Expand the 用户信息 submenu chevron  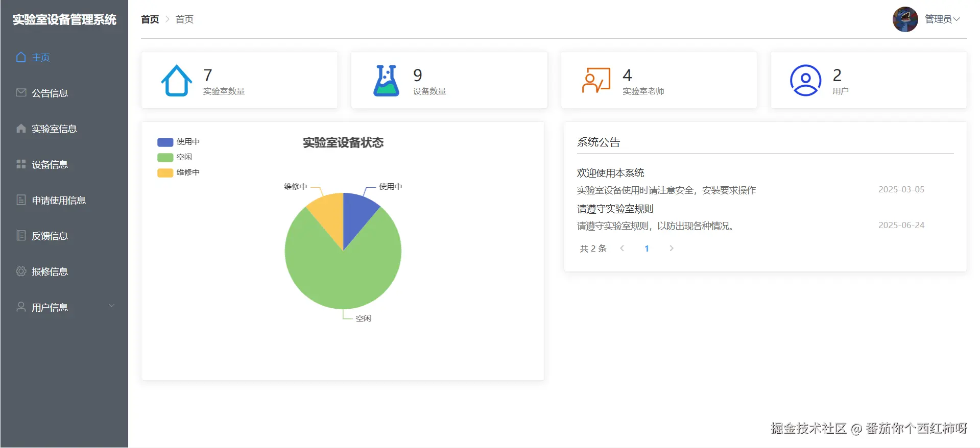pos(111,306)
